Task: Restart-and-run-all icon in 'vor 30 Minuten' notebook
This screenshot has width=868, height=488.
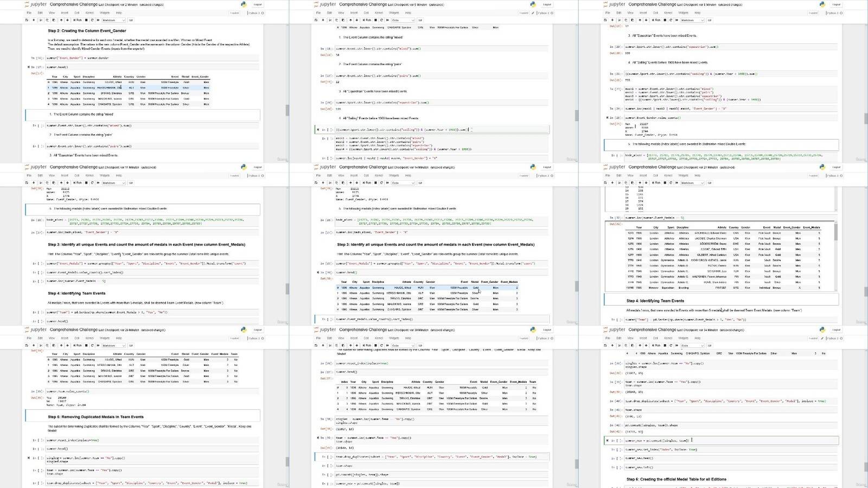Action: tap(387, 345)
